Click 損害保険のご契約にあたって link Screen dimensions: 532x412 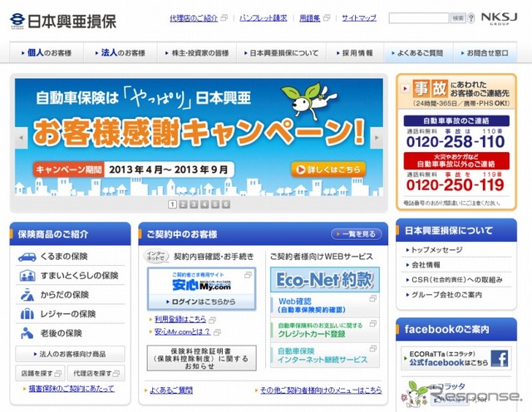pos(71,389)
